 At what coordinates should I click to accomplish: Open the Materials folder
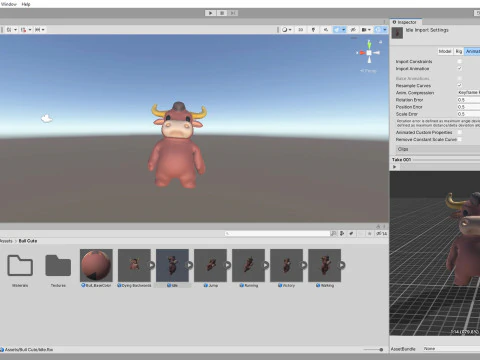point(20,266)
